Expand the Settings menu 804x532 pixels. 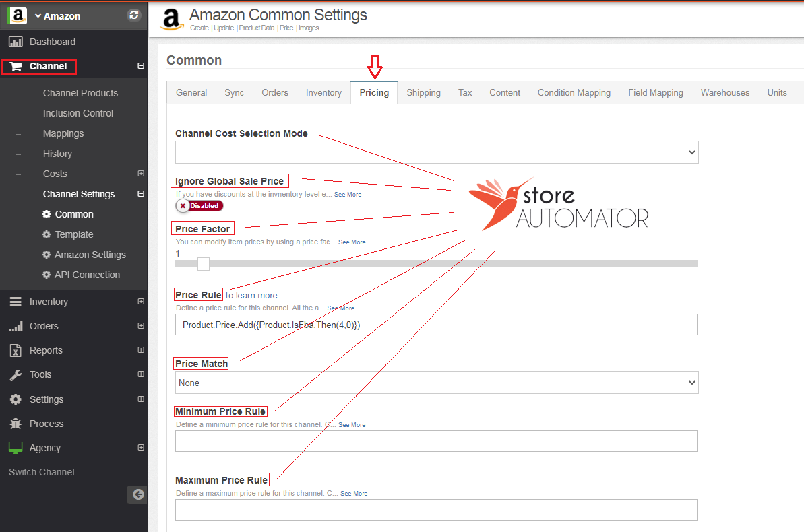pyautogui.click(x=141, y=399)
